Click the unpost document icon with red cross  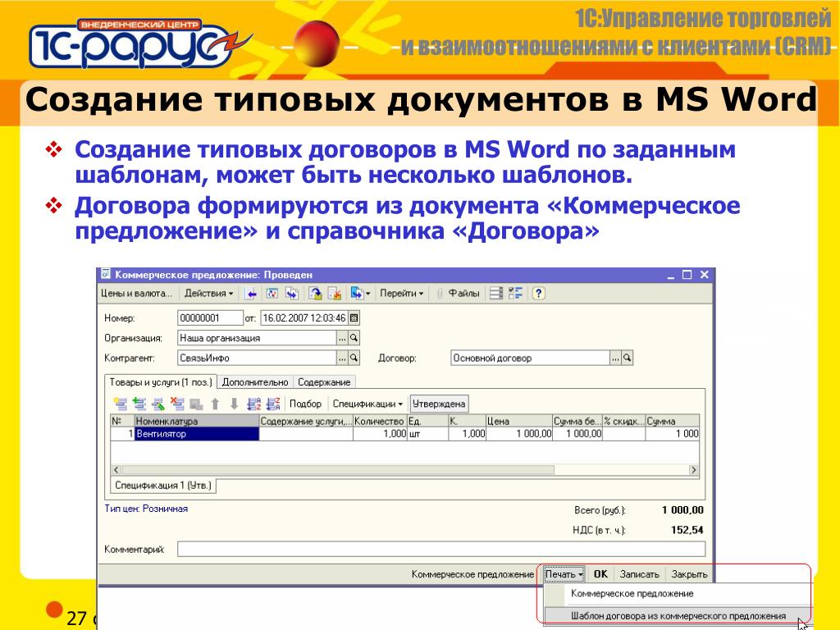[335, 294]
